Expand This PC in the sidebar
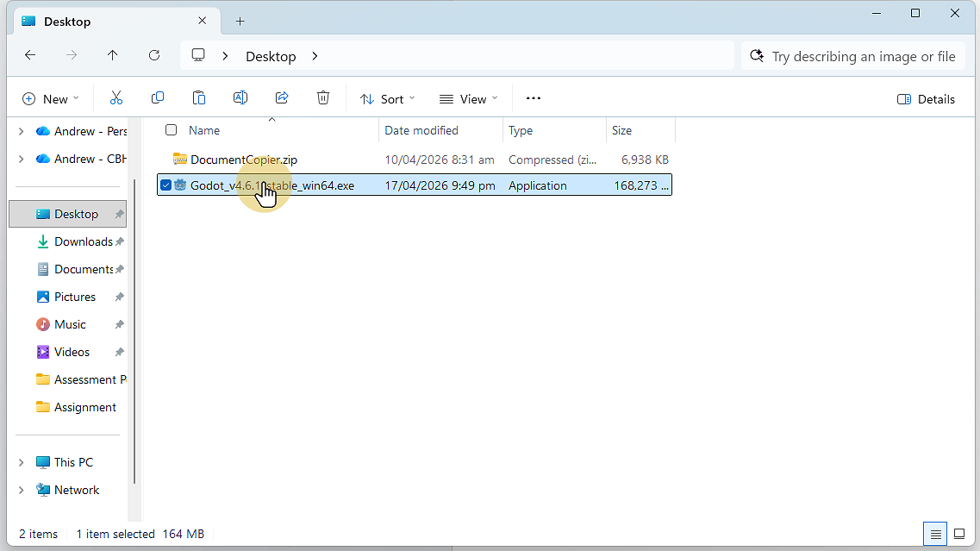Image resolution: width=980 pixels, height=551 pixels. pyautogui.click(x=20, y=461)
